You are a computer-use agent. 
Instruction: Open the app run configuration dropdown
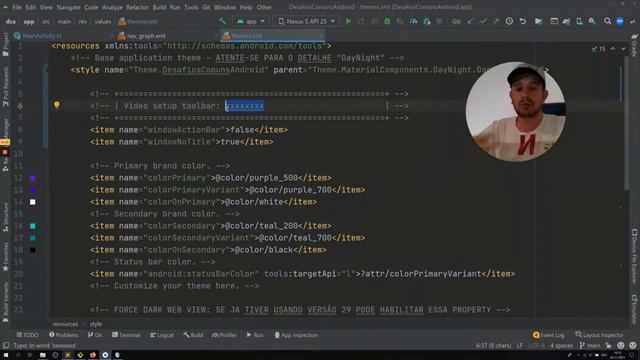[x=250, y=21]
